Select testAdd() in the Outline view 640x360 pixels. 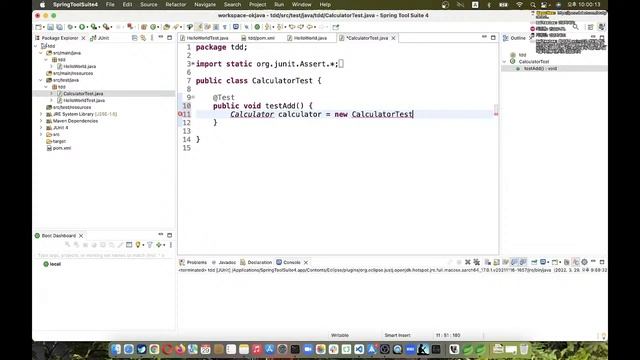coord(540,69)
